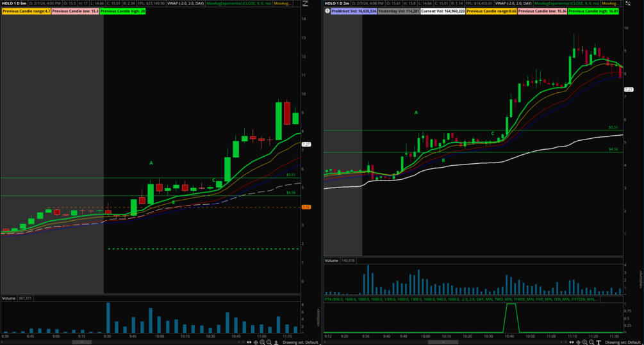This screenshot has width=644, height=345.
Task: Select left chart's VWAP (-2.0, 2.0, DAY) study label
Action: point(186,3)
